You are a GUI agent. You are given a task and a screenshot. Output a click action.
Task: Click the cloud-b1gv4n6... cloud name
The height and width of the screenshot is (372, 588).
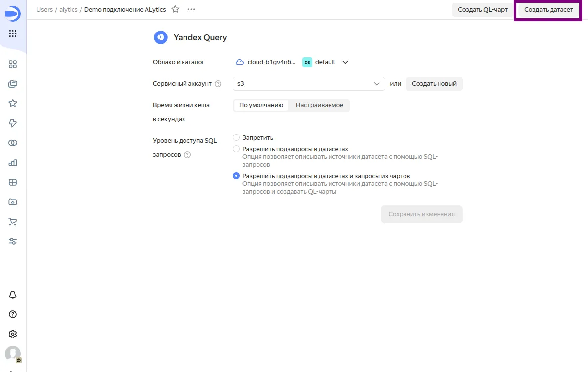coord(271,62)
